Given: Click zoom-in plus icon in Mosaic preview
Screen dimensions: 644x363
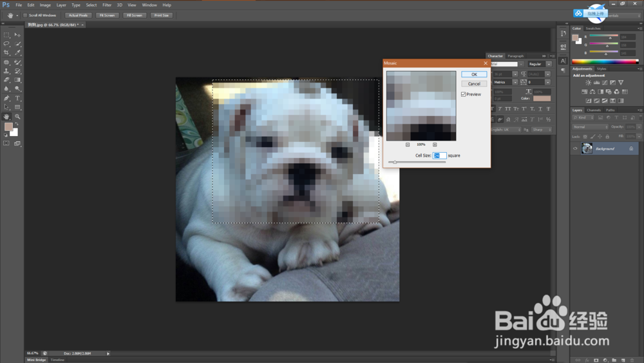Looking at the screenshot, I should (435, 144).
